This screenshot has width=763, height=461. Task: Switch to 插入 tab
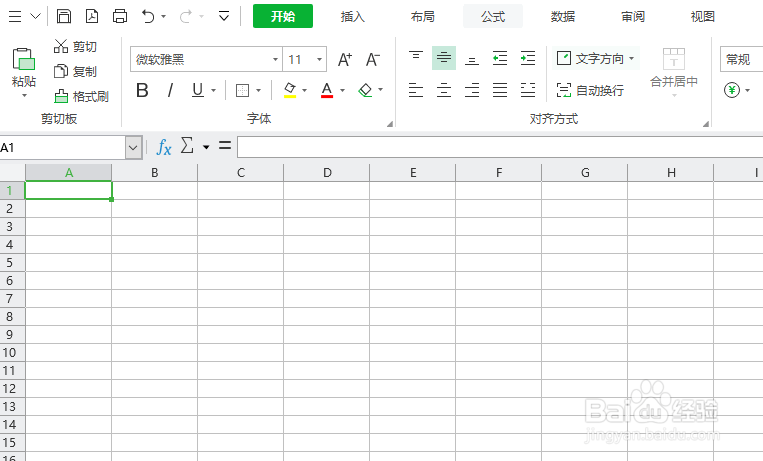coord(353,17)
